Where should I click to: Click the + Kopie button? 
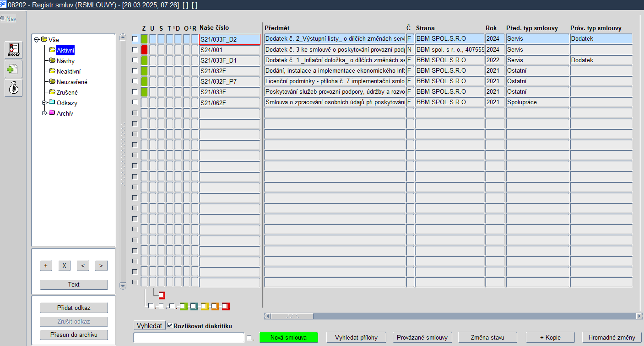coord(550,337)
